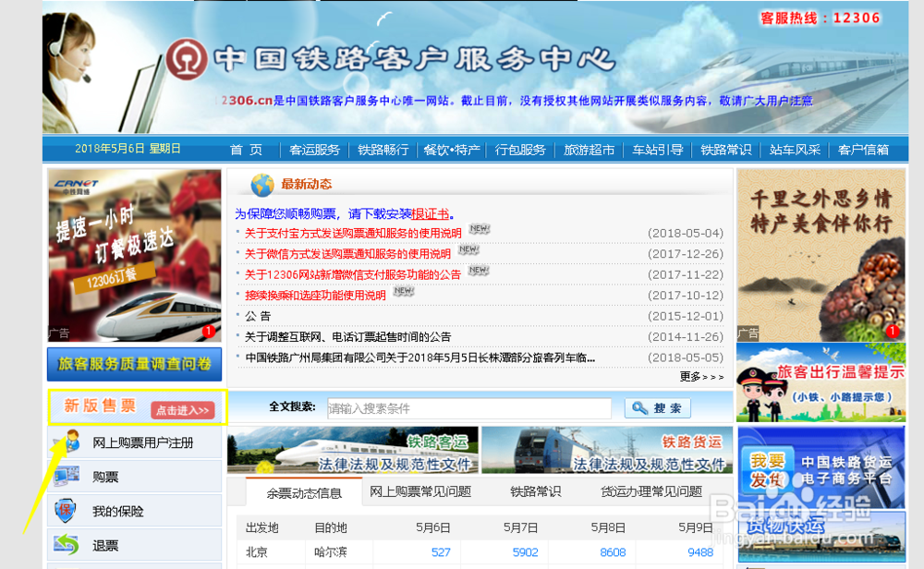Click ticket count 9488 for 5月9日
The width and height of the screenshot is (924, 569).
click(700, 552)
